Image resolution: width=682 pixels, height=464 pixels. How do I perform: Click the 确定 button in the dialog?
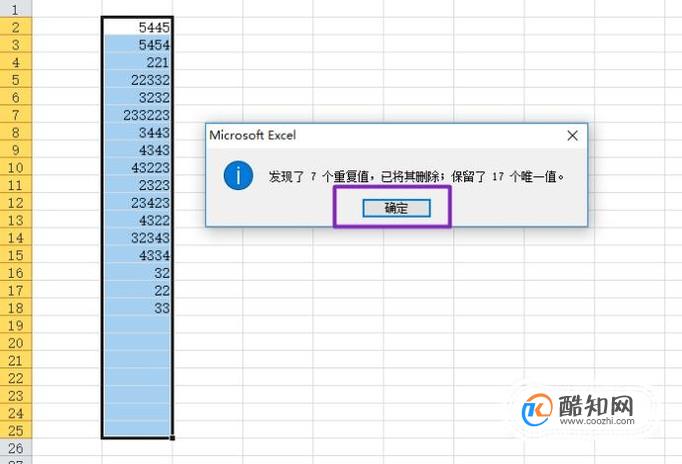tap(396, 208)
